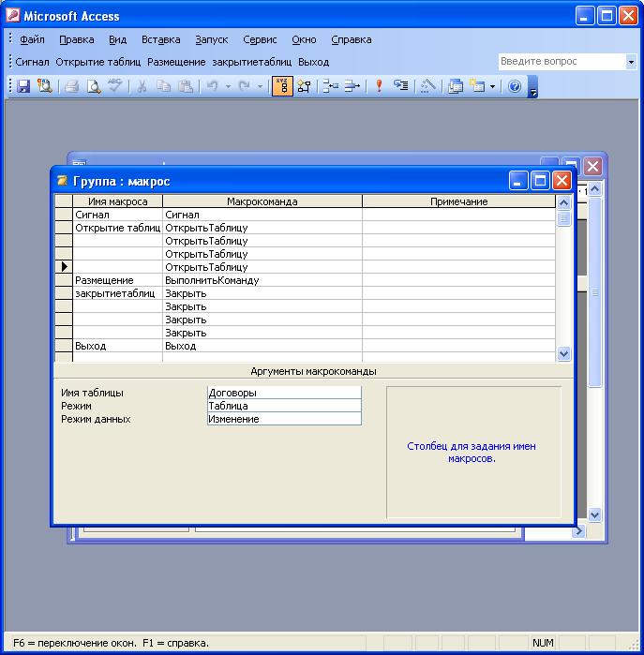Select the Выход macro name cell
Viewport: 644px width, 655px height.
point(117,346)
